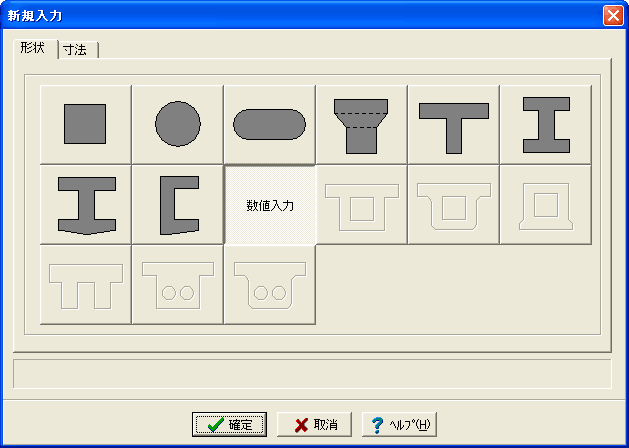Close the 新規入力 dialog window
The width and height of the screenshot is (629, 448).
(x=613, y=16)
